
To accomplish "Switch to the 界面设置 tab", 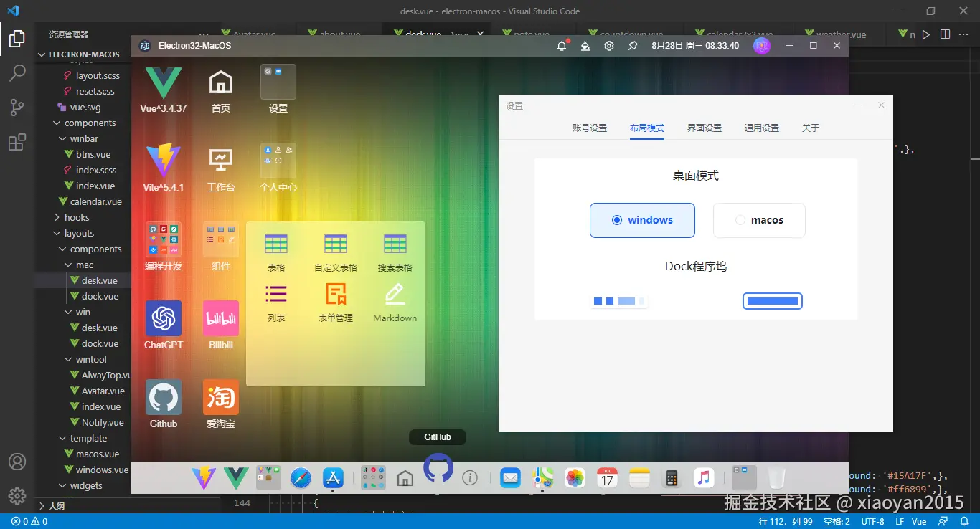I will [x=703, y=128].
